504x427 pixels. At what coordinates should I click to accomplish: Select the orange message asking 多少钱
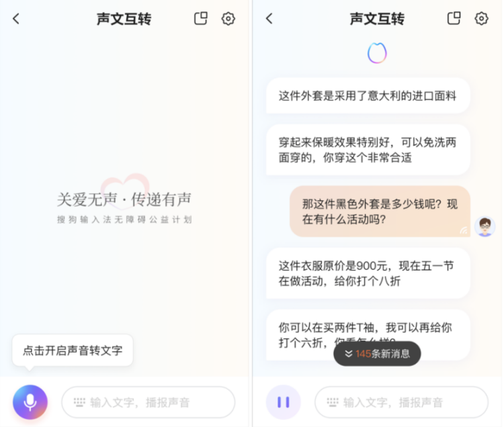click(380, 211)
